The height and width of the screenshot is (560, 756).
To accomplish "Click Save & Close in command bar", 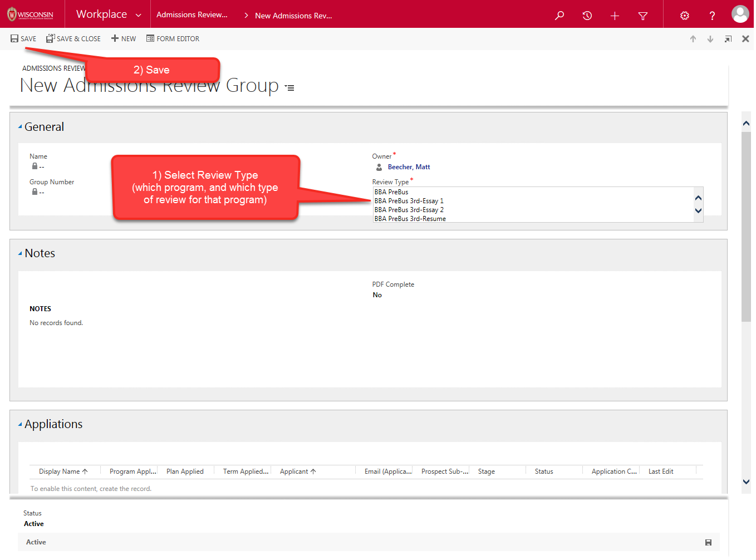I will point(73,39).
